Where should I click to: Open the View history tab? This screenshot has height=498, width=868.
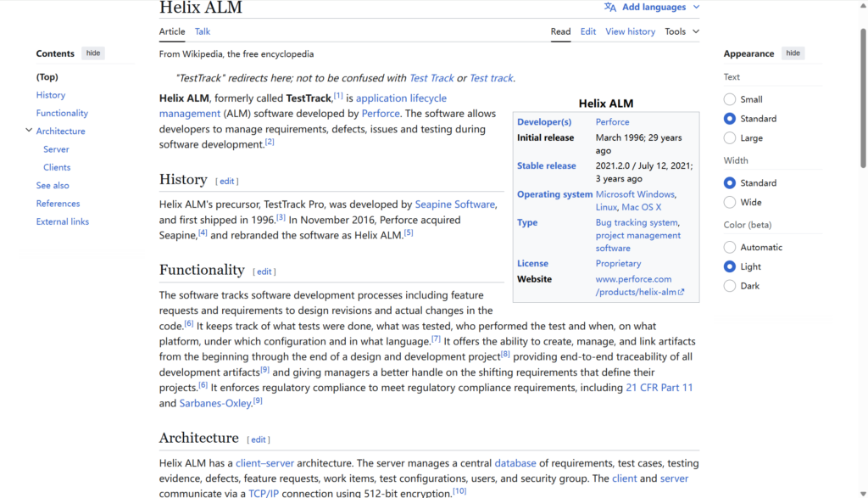tap(630, 31)
